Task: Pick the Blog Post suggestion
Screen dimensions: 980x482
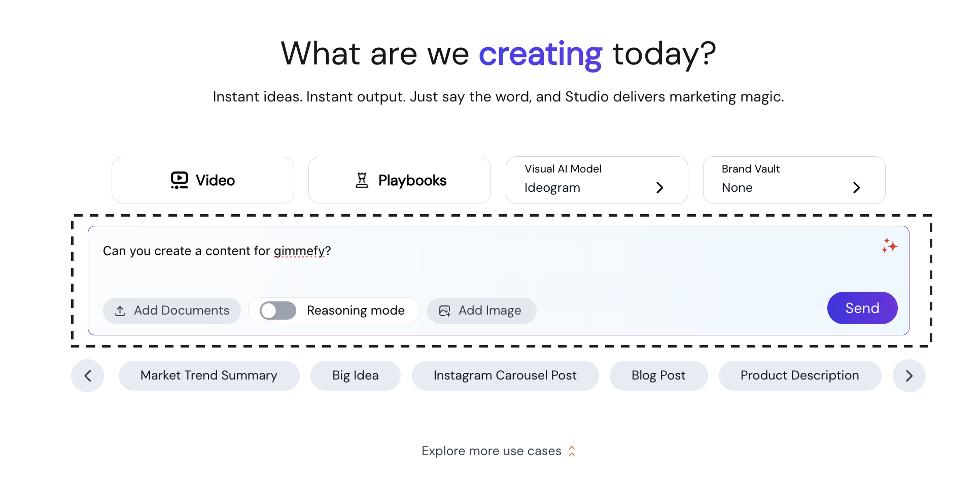Action: click(658, 375)
